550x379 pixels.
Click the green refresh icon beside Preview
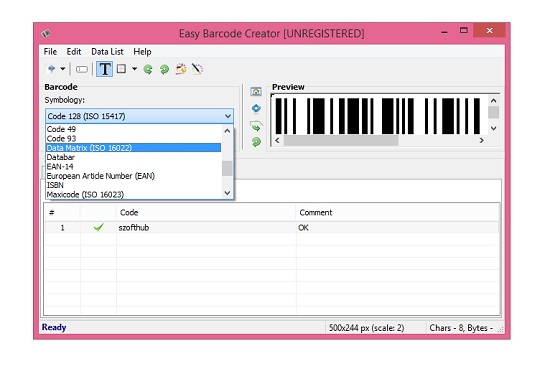(x=256, y=142)
